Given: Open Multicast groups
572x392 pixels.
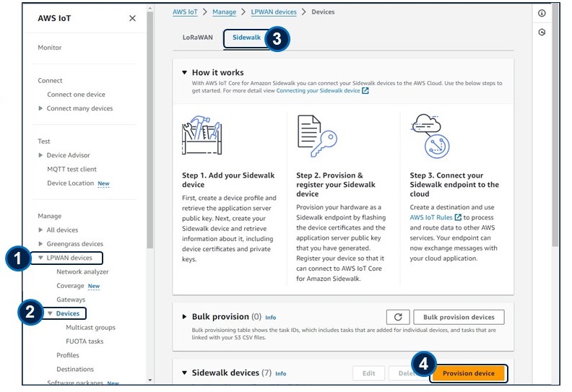Looking at the screenshot, I should click(90, 328).
